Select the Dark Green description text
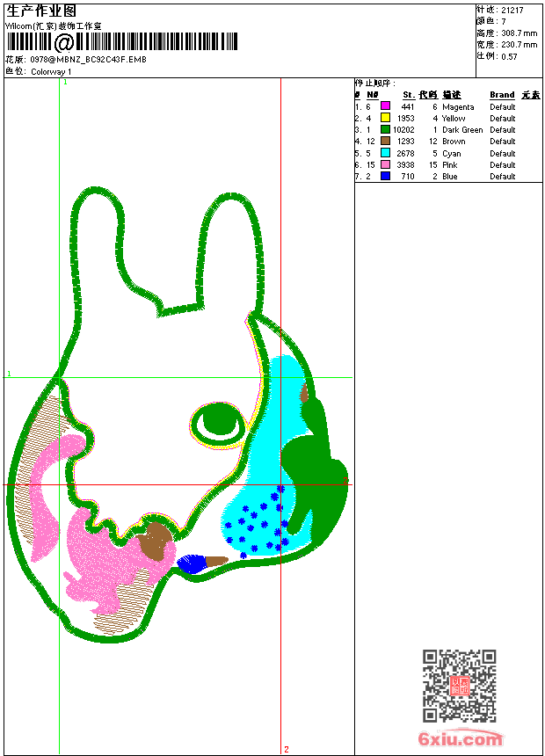The image size is (545, 756). [462, 130]
